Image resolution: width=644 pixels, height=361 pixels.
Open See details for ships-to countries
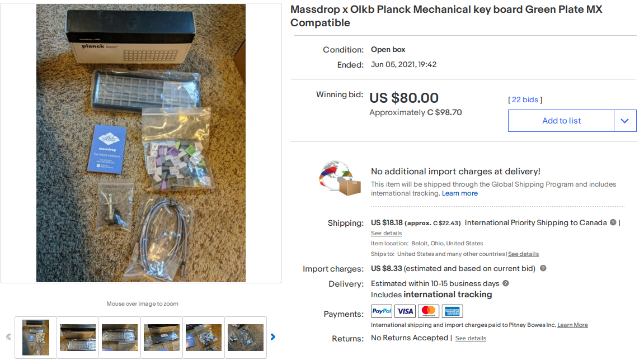(523, 254)
